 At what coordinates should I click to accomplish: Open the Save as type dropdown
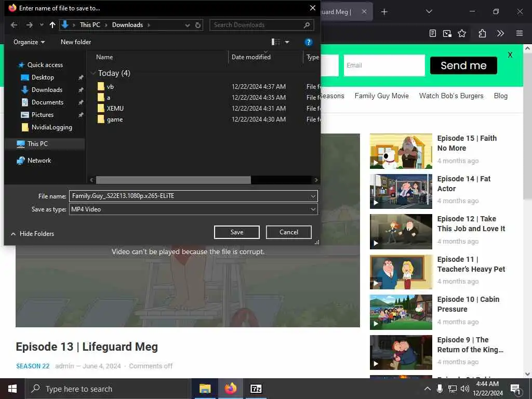coord(193,209)
